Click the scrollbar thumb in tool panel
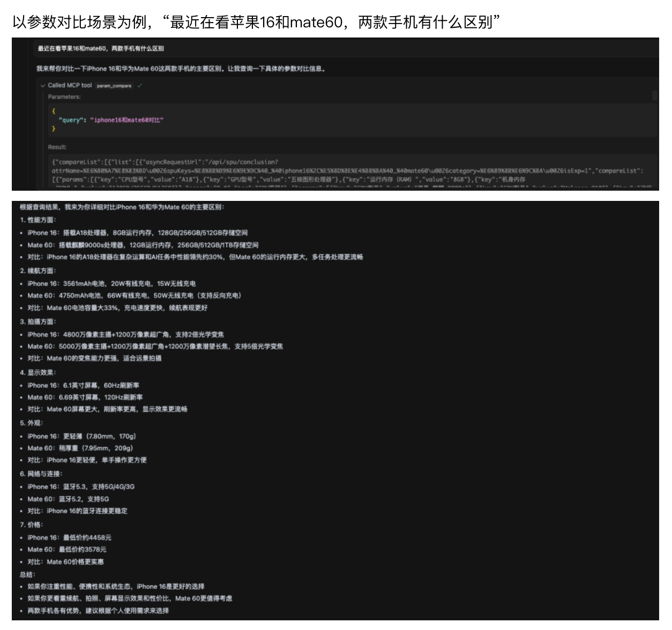672x630 pixels. pyautogui.click(x=654, y=96)
